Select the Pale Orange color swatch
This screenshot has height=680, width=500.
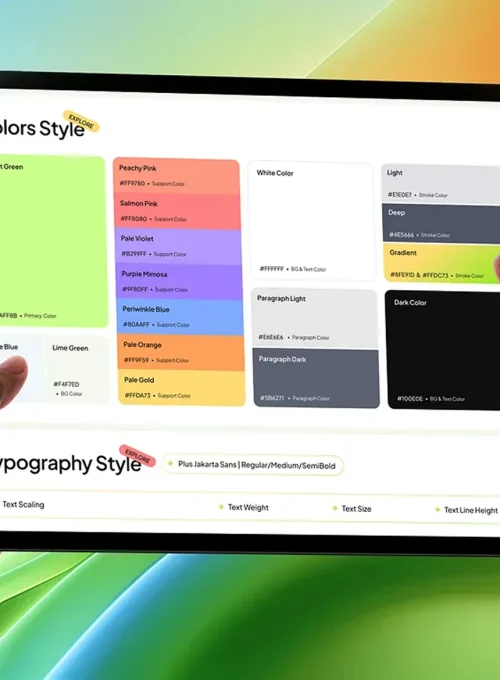tap(181, 353)
